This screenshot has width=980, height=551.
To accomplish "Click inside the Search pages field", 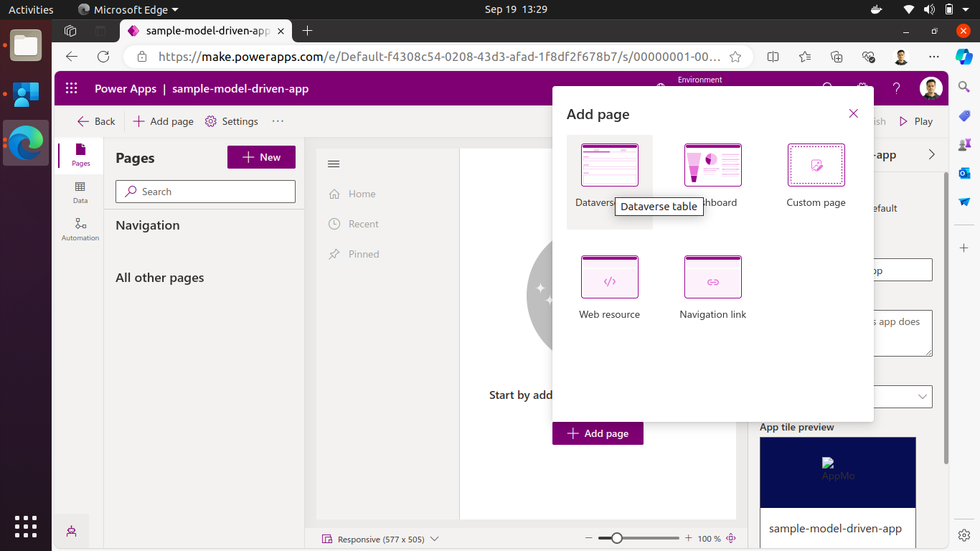I will coord(205,191).
